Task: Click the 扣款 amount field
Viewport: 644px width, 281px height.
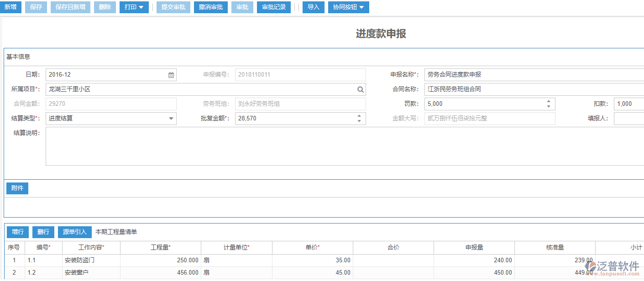Action: tap(628, 104)
